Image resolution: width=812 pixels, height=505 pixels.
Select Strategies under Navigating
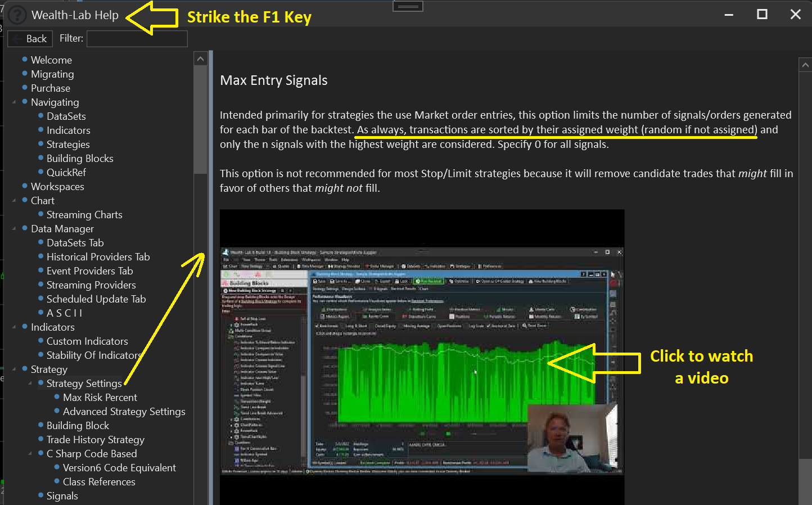[x=68, y=145]
